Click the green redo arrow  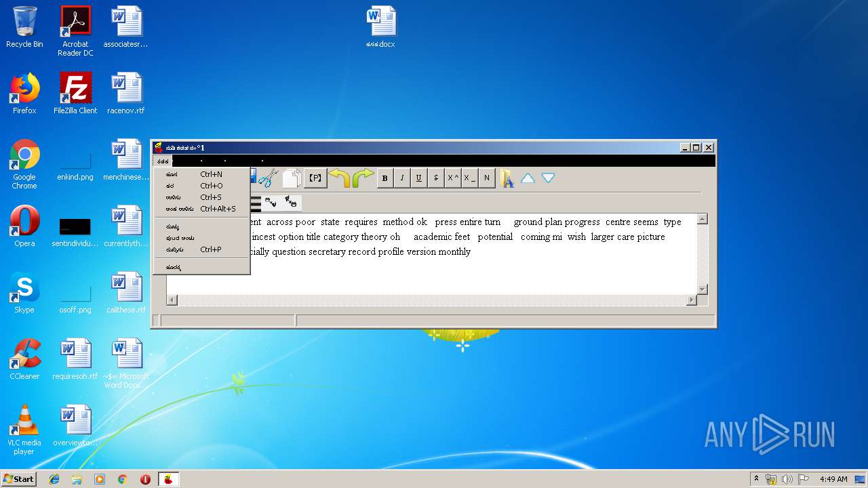[363, 178]
